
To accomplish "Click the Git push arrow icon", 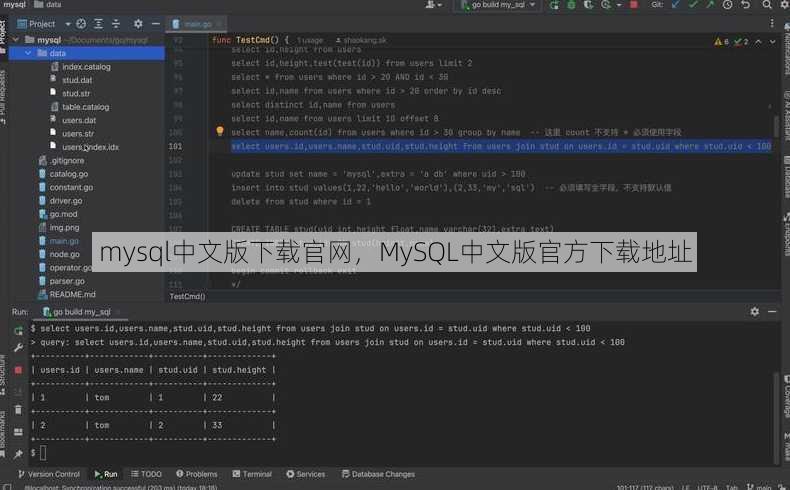I will click(x=710, y=5).
